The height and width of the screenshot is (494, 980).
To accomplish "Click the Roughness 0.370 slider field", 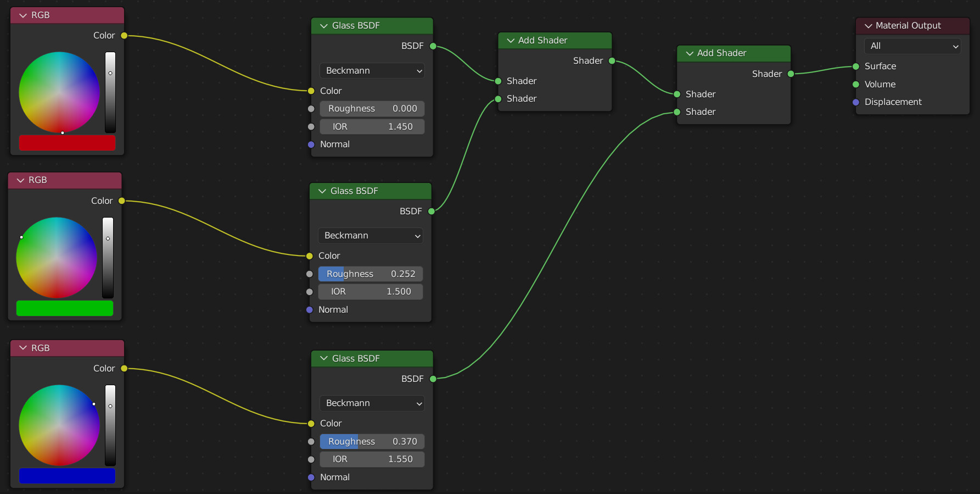I will (372, 441).
